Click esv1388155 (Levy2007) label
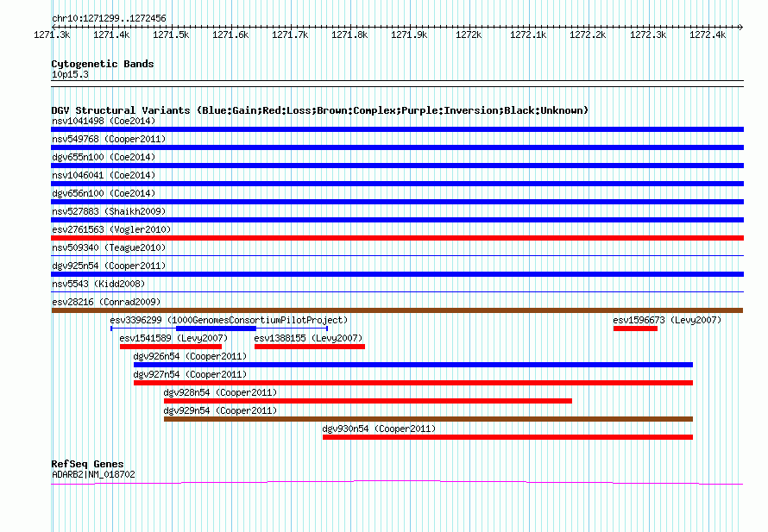The width and height of the screenshot is (768, 532). 309,338
